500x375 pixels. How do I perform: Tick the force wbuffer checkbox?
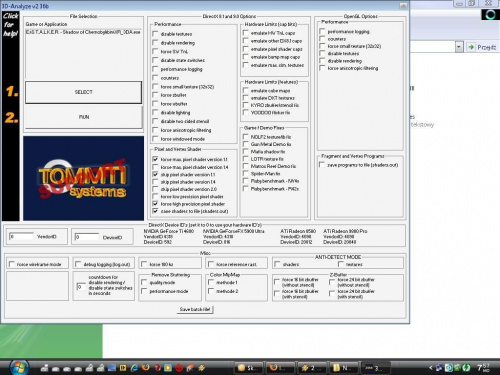[x=155, y=104]
